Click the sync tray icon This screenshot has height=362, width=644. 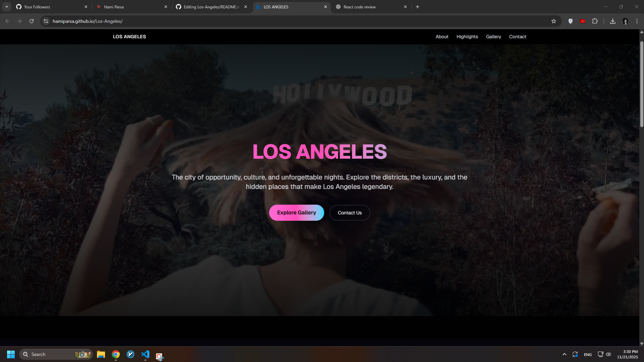tap(575, 354)
